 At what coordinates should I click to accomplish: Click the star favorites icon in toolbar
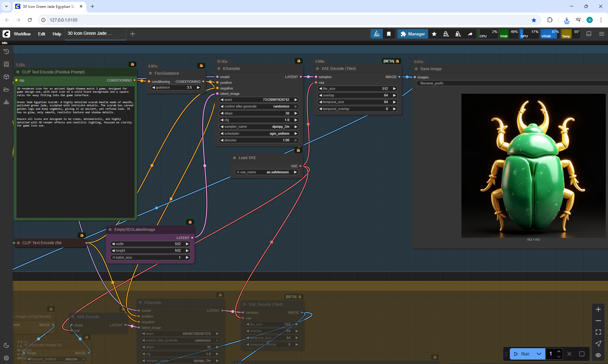[434, 34]
